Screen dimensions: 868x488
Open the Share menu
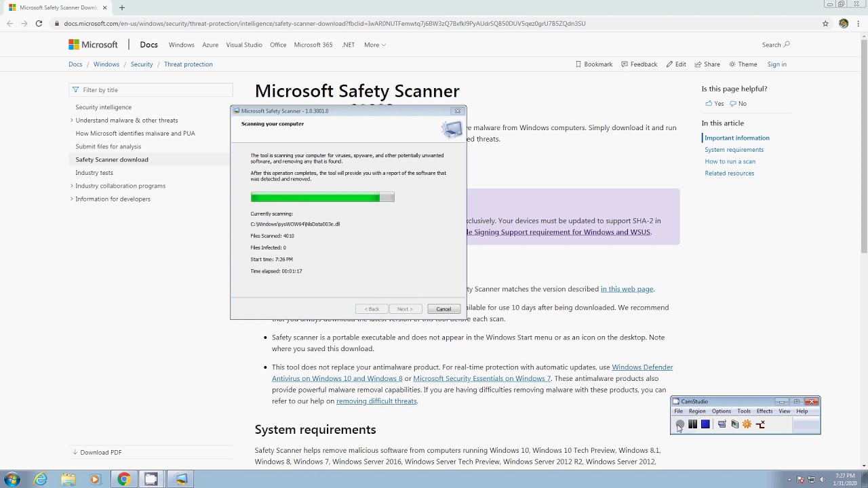click(x=707, y=64)
